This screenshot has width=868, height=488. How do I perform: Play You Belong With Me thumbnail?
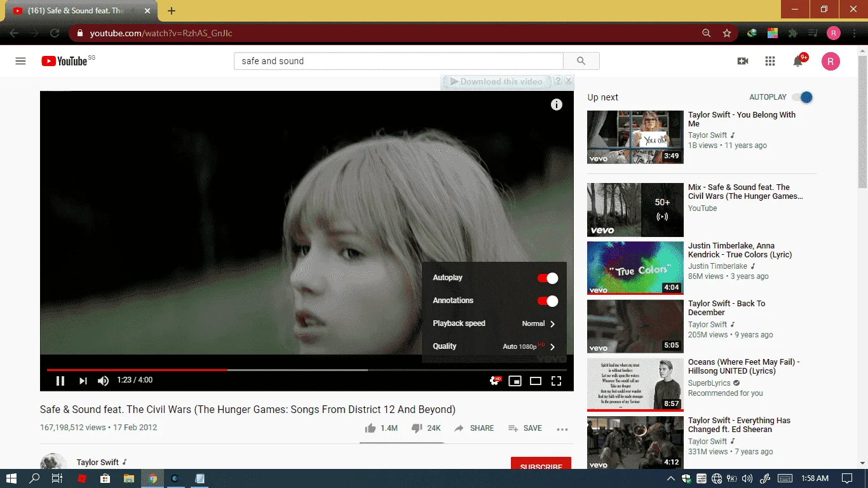635,137
